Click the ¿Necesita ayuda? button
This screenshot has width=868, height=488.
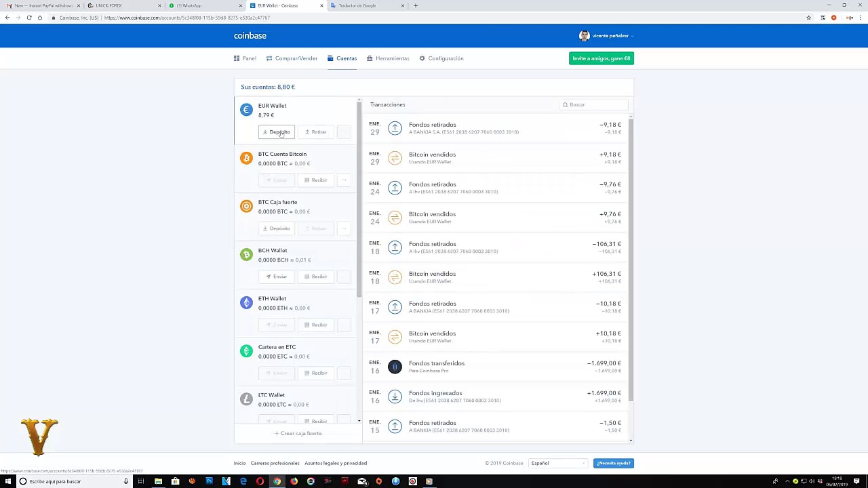(614, 463)
